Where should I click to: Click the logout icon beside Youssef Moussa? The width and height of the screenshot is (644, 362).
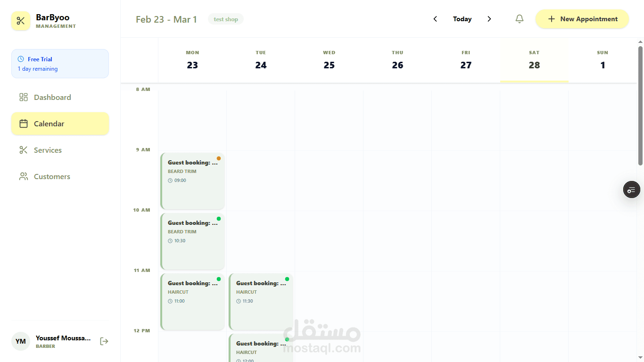pyautogui.click(x=104, y=341)
